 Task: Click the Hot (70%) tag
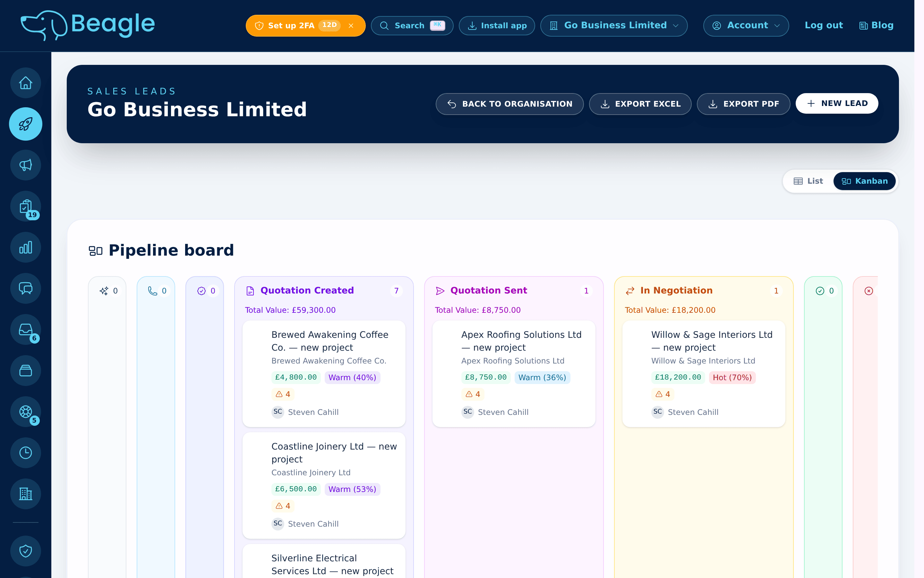pyautogui.click(x=732, y=377)
